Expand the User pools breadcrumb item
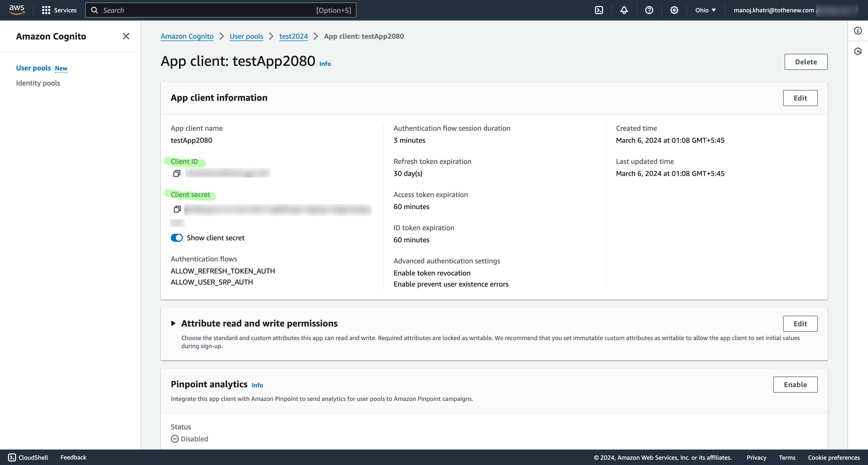This screenshot has height=465, width=868. pyautogui.click(x=246, y=36)
